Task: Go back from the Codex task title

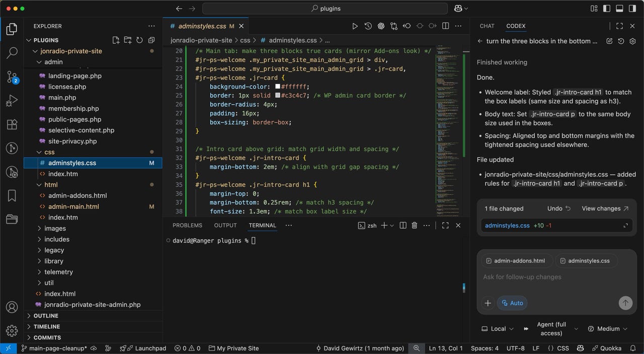Action: click(480, 41)
